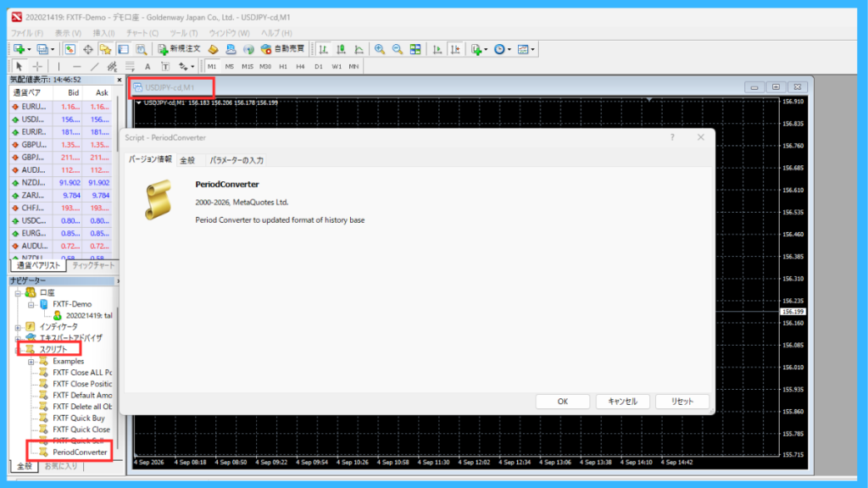The height and width of the screenshot is (488, 868).
Task: Open the チャート menu
Action: click(x=142, y=33)
